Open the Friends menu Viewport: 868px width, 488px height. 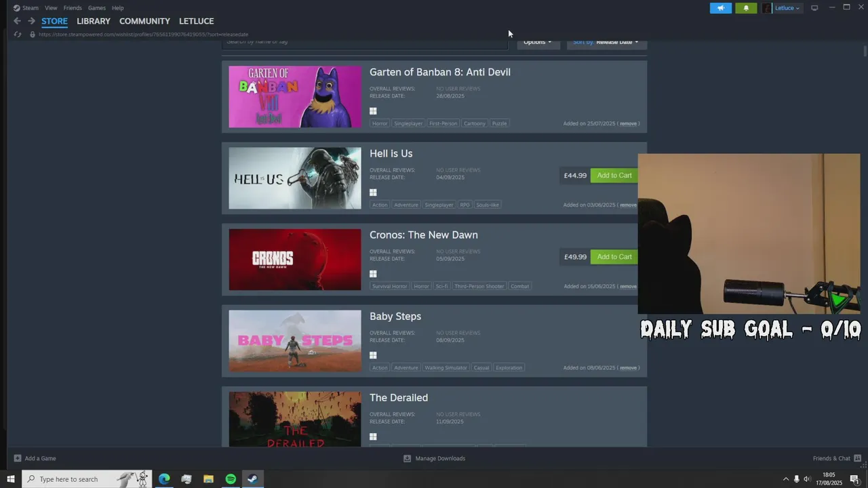coord(73,8)
